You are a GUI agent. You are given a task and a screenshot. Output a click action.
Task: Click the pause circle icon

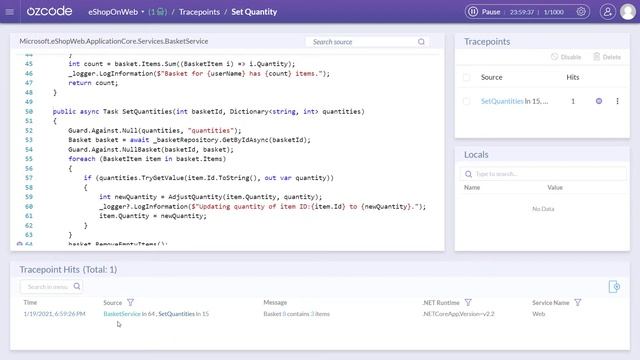(473, 12)
